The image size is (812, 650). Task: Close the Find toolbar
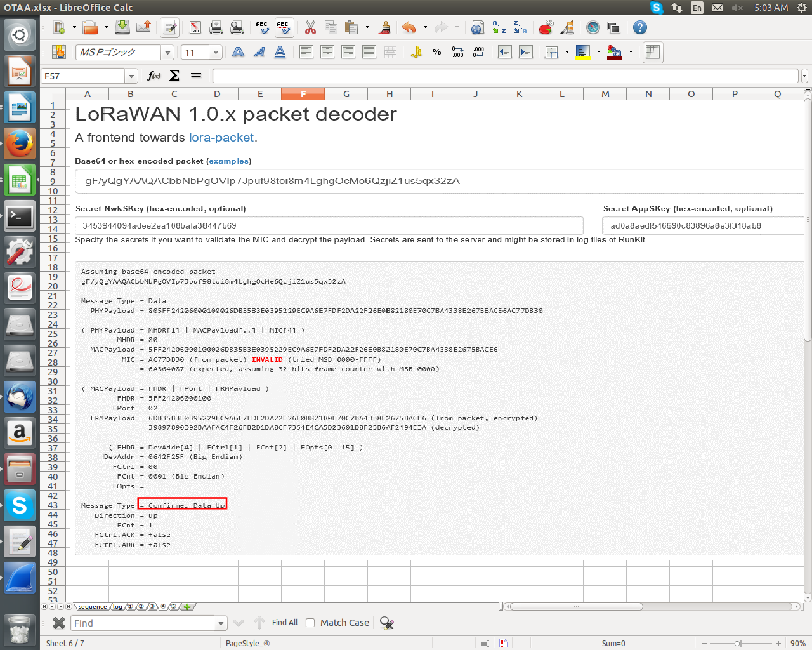[x=58, y=623]
